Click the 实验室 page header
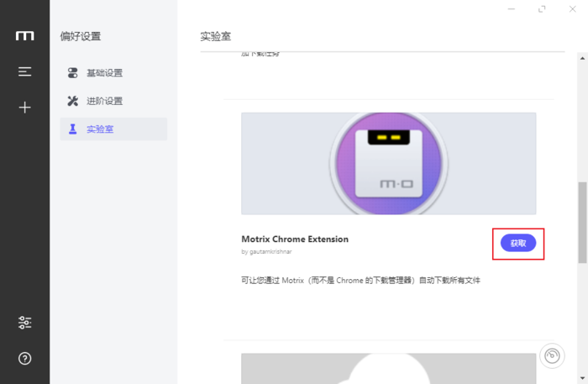Image resolution: width=588 pixels, height=384 pixels. (x=215, y=37)
